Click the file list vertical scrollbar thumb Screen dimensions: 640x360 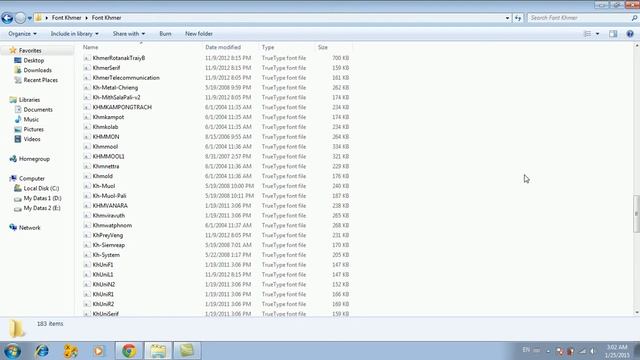(x=636, y=214)
